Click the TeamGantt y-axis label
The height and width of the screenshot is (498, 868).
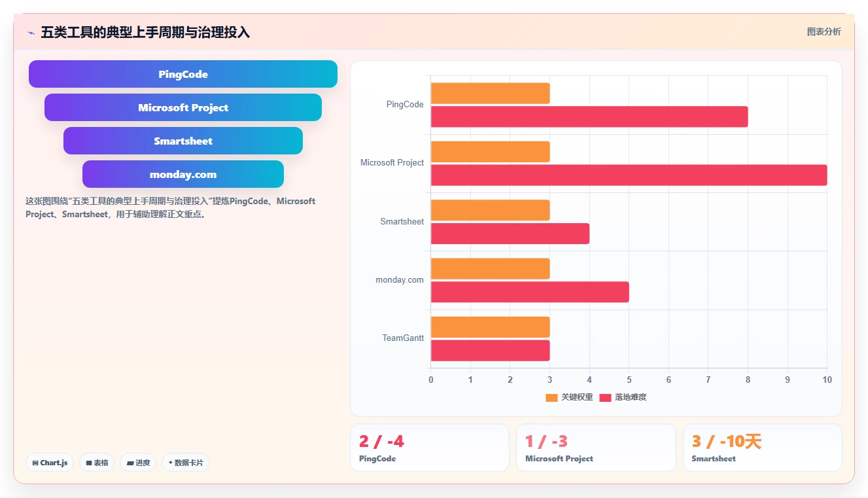click(x=403, y=338)
